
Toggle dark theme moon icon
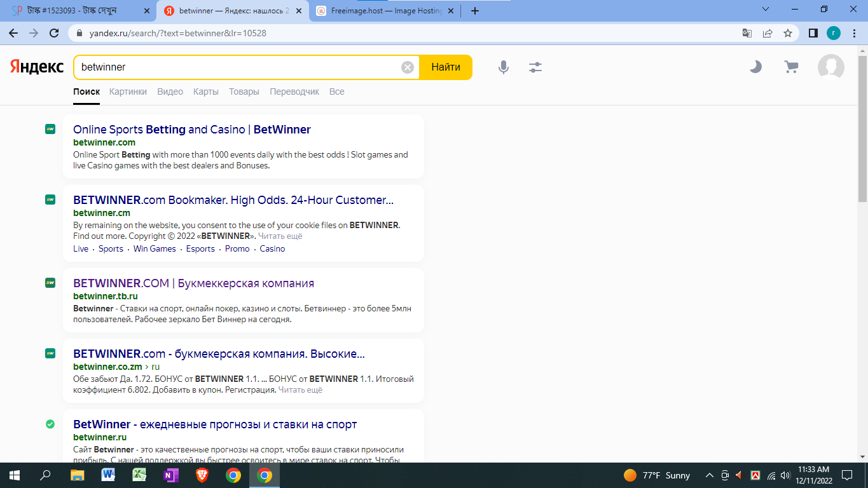[755, 67]
